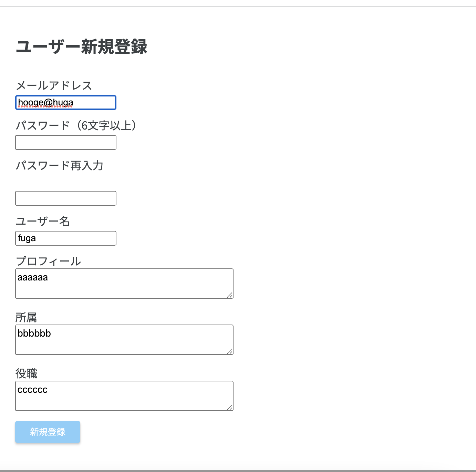Click the プロフィール textarea resize handle

(x=231, y=295)
